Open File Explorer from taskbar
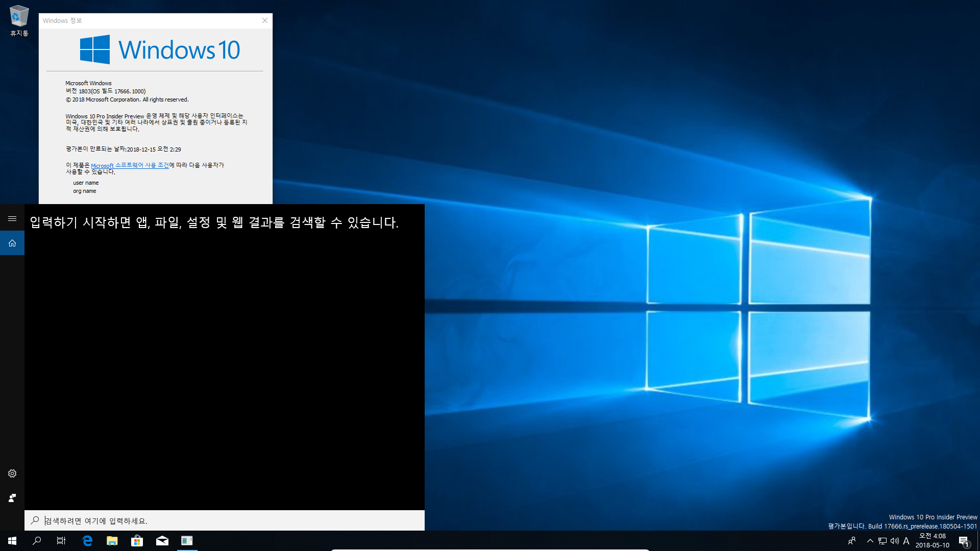 point(112,541)
